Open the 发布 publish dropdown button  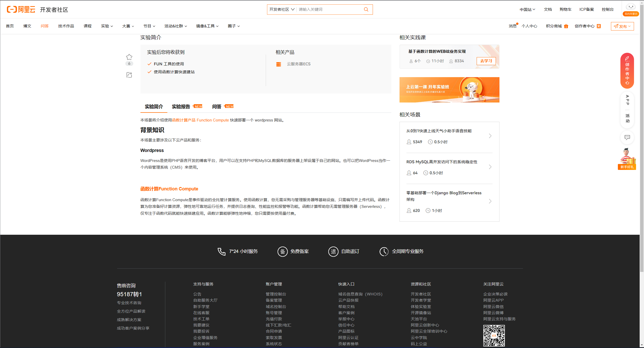pos(622,26)
